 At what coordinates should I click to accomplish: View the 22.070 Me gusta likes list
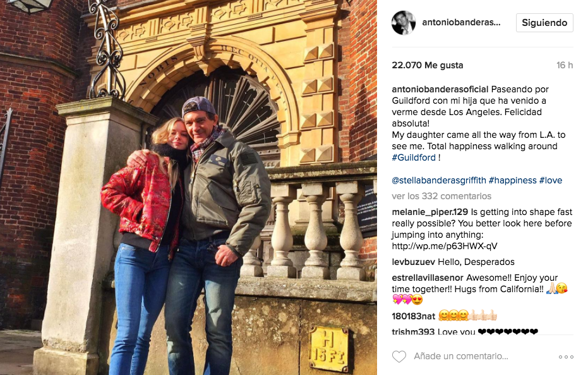(428, 65)
